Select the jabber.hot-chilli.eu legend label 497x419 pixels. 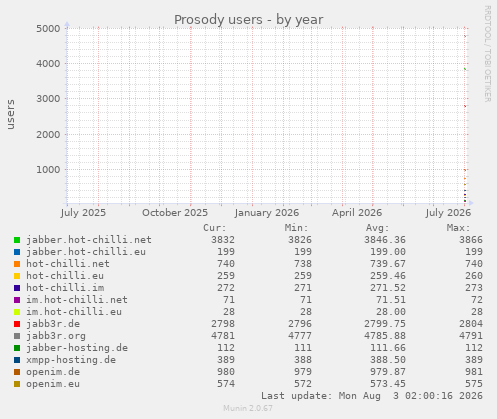tap(86, 252)
